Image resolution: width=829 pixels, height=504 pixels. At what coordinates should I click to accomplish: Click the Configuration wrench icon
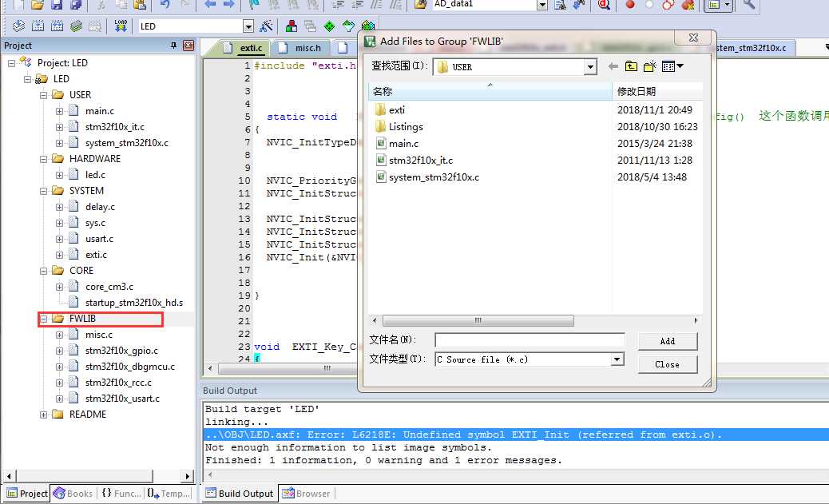[x=748, y=5]
